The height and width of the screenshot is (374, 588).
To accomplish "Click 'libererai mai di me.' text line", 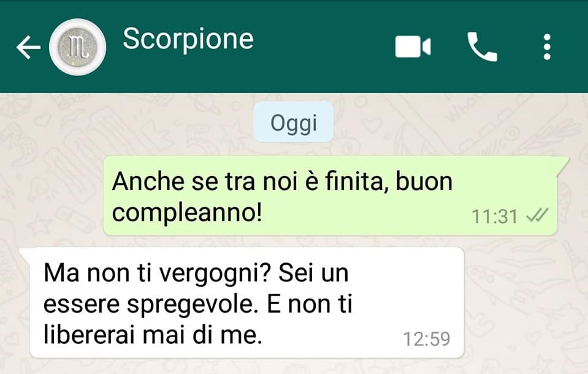I will pyautogui.click(x=153, y=335).
